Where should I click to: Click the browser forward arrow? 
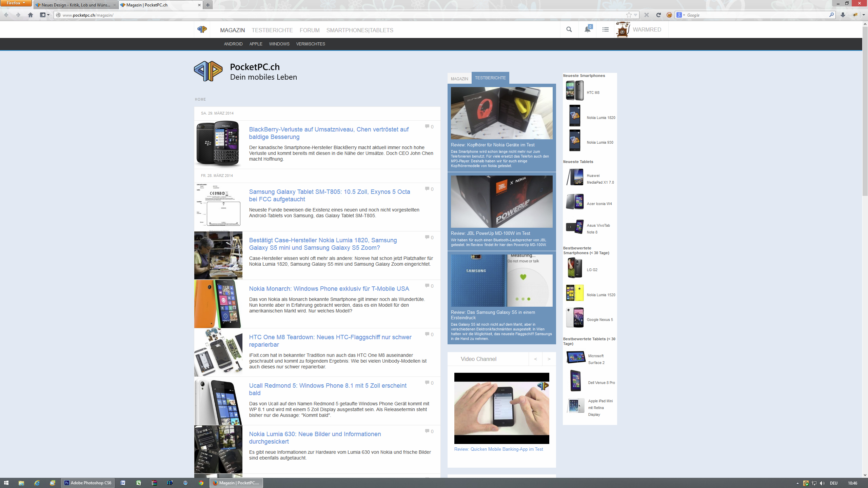(18, 15)
